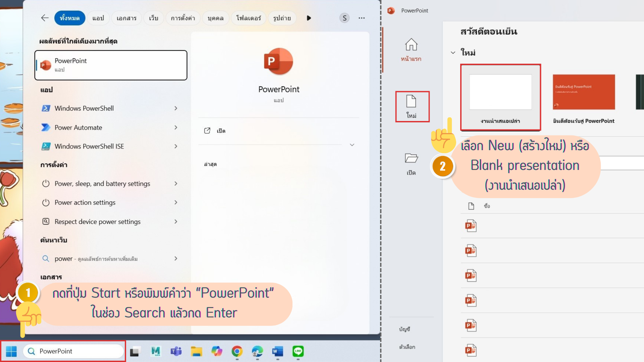Screen dimensions: 644x362
Task: Expand Windows PowerShell result chevron
Action: [176, 108]
